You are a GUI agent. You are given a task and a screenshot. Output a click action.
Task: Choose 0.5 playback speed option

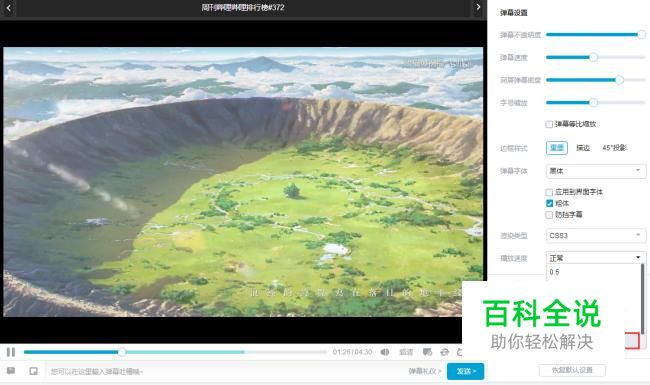(x=593, y=272)
